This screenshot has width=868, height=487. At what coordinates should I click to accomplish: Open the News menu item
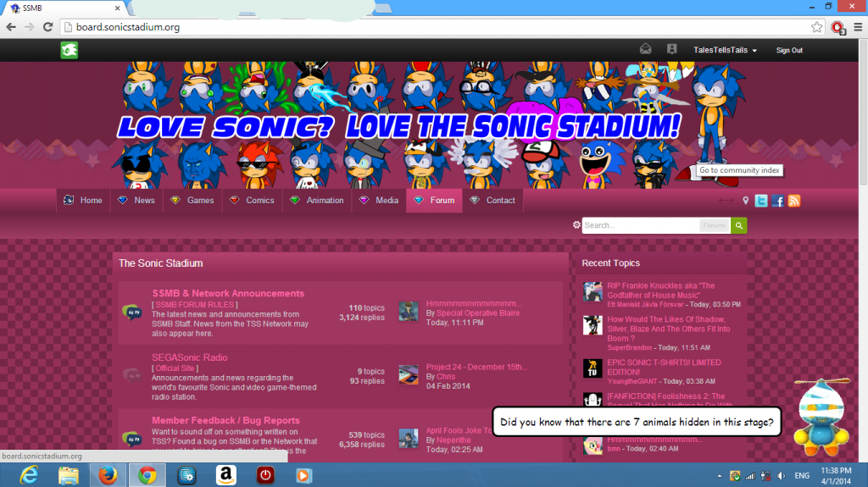pyautogui.click(x=136, y=201)
